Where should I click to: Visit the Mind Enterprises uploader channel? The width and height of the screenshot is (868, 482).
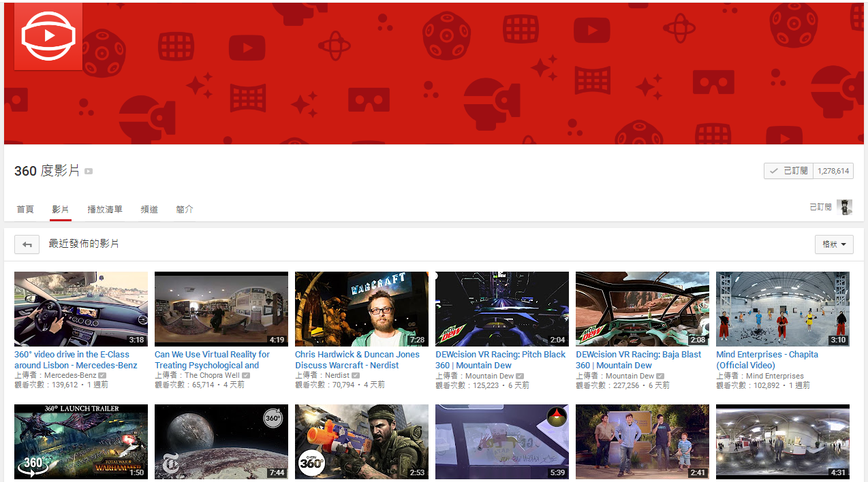tap(775, 376)
